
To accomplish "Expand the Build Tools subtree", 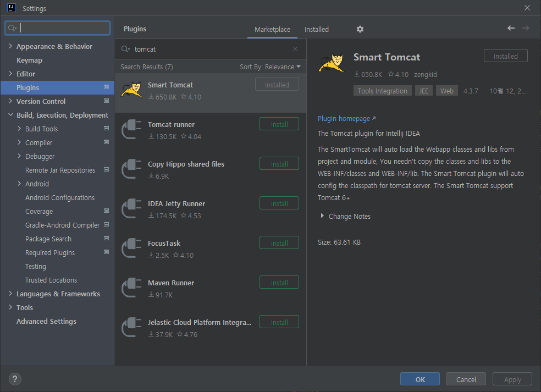I will (x=19, y=128).
